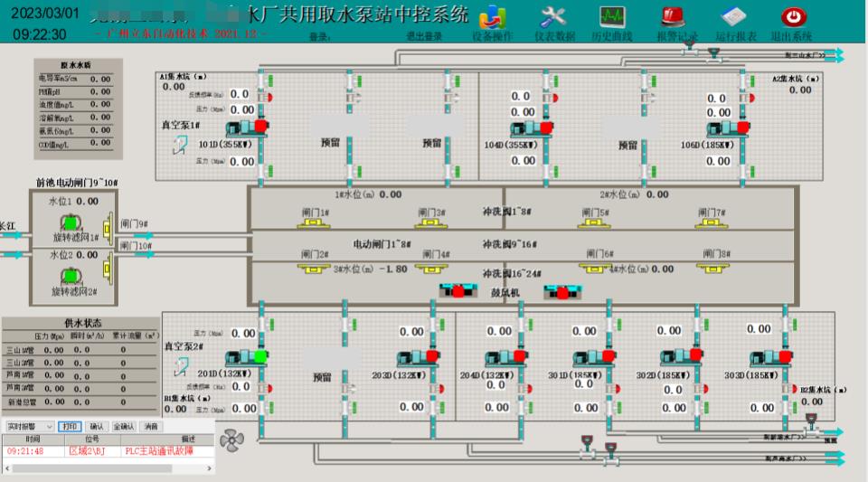Click the 闸门9# gate valve symbol
Image resolution: width=868 pixels, height=482 pixels.
(108, 228)
